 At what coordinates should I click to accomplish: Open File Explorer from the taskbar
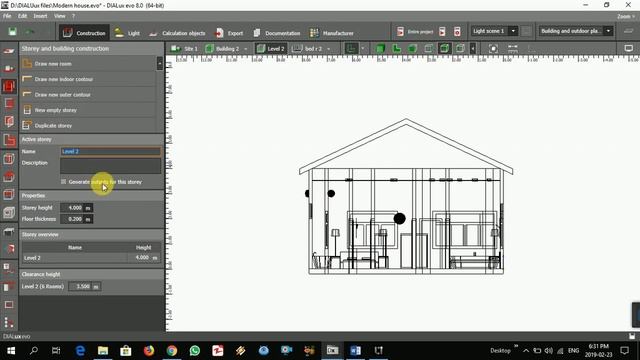103,351
